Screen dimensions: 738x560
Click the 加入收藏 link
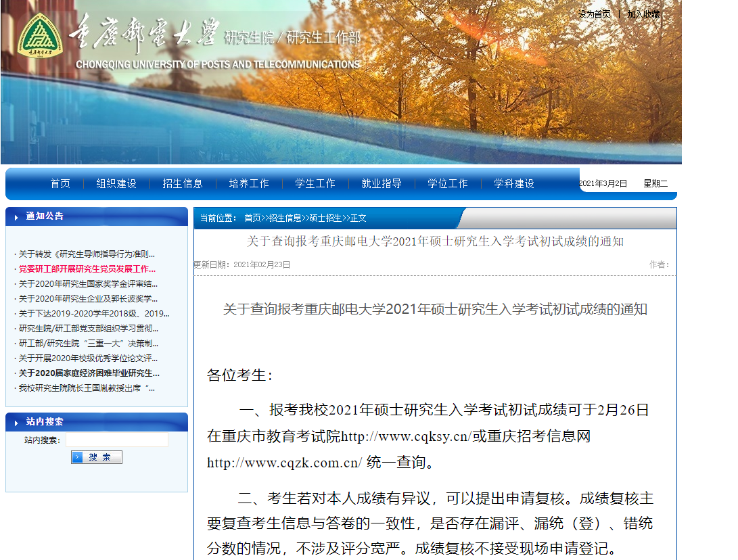(644, 15)
